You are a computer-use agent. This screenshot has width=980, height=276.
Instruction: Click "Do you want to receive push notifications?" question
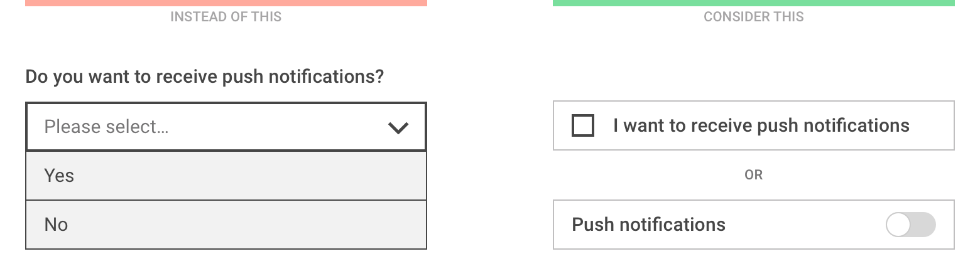tap(204, 77)
